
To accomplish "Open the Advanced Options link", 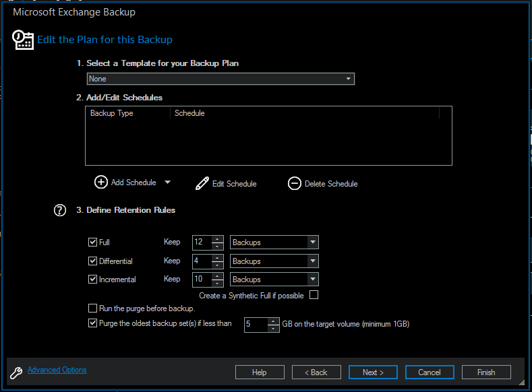I will pyautogui.click(x=57, y=370).
